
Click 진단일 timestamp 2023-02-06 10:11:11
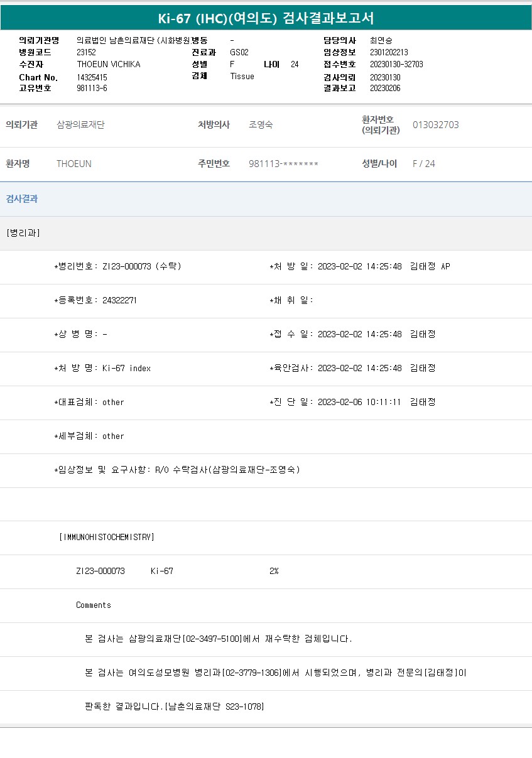coord(359,402)
